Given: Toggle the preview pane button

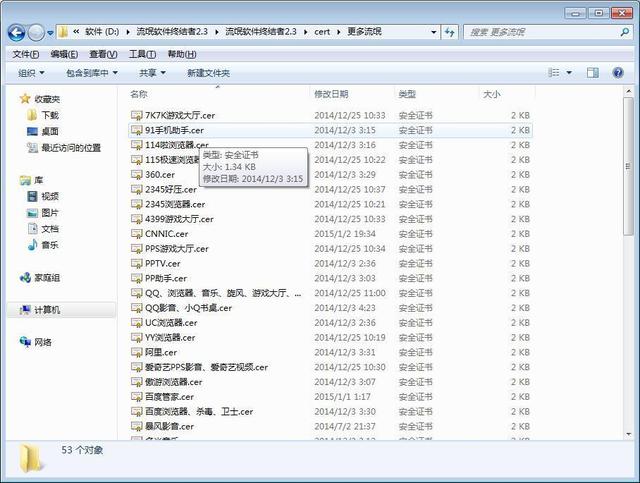Looking at the screenshot, I should click(593, 73).
